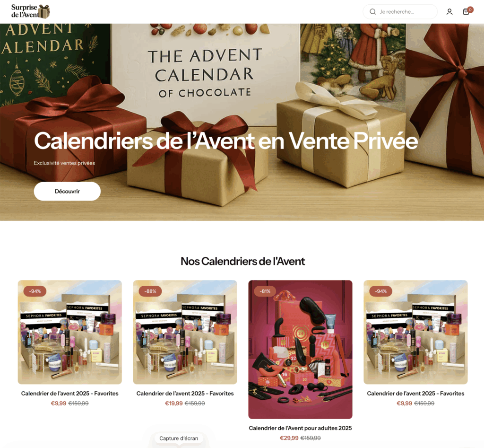The height and width of the screenshot is (448, 484).
Task: Open the adult advent calendar image
Action: pos(300,350)
